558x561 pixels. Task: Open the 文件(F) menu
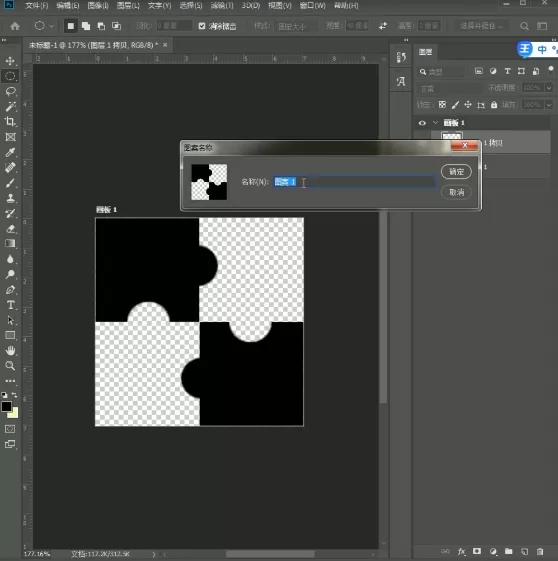36,5
